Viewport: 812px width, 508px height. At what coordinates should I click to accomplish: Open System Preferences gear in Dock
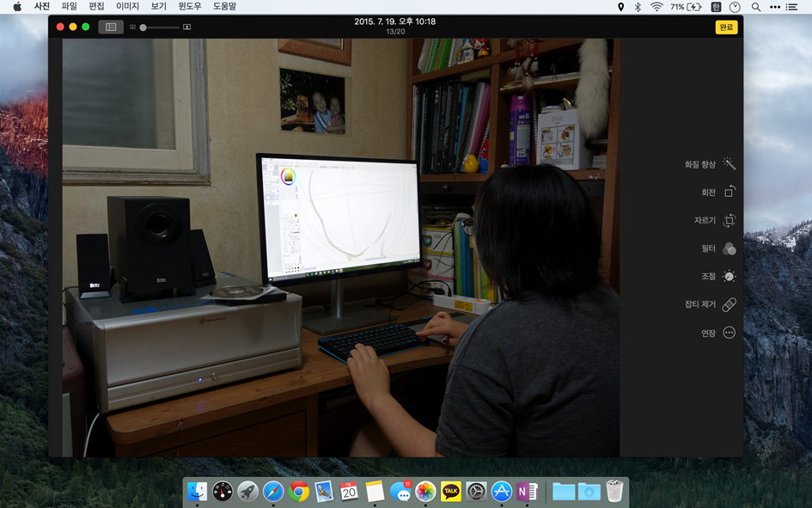[476, 491]
